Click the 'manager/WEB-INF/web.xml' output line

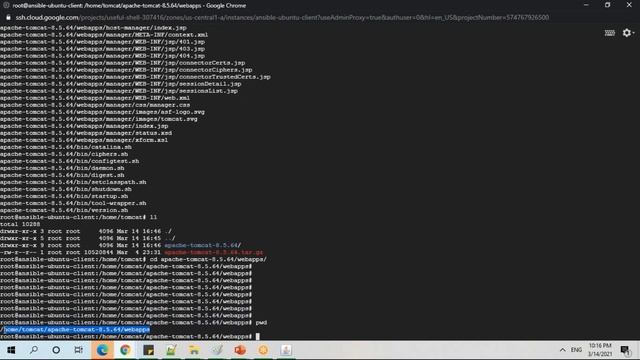tap(95, 98)
